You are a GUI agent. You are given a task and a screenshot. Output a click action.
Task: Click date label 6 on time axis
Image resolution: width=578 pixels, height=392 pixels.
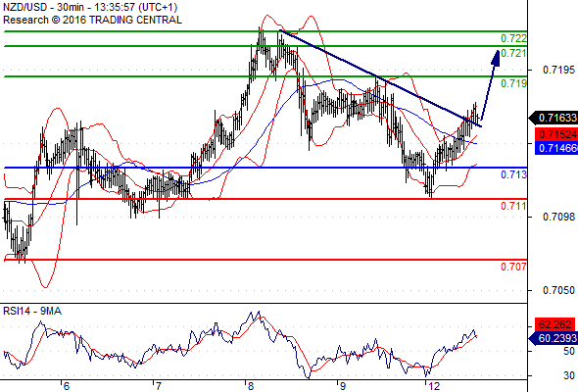pos(66,386)
